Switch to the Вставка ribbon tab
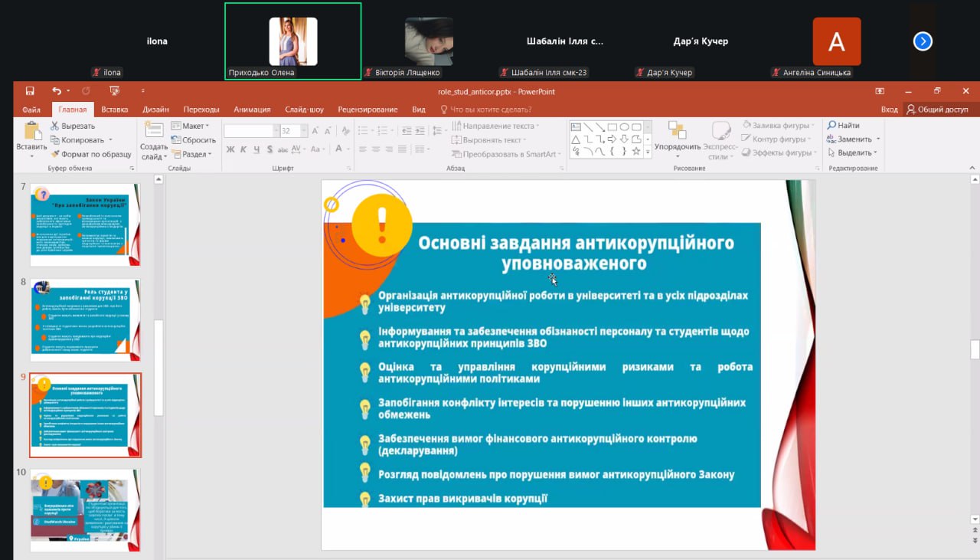This screenshot has width=980, height=560. click(114, 110)
